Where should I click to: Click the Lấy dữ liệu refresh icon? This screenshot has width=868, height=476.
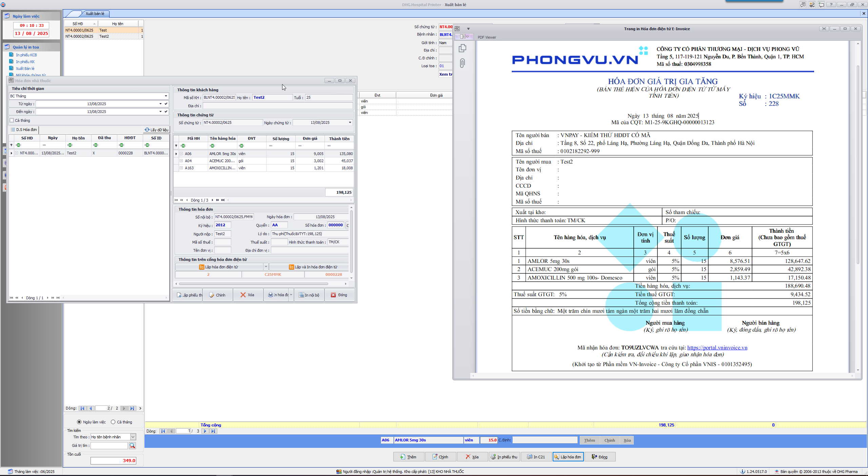tap(147, 130)
